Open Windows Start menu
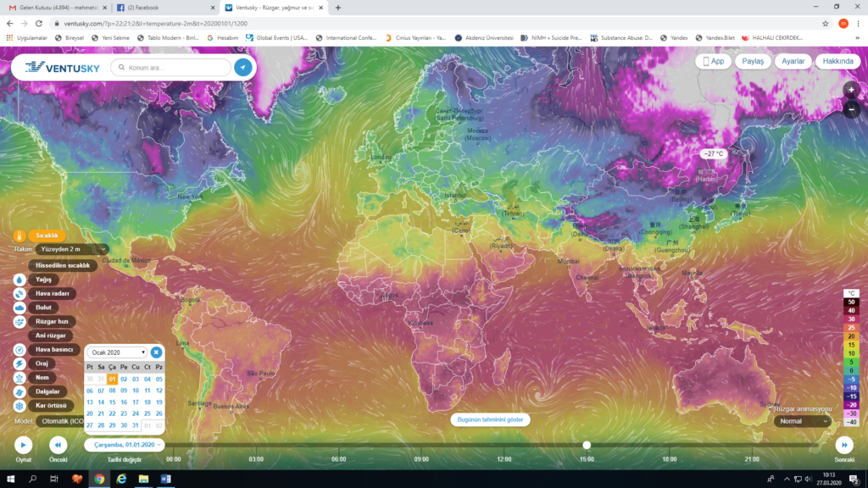Viewport: 868px width, 488px height. click(x=10, y=480)
